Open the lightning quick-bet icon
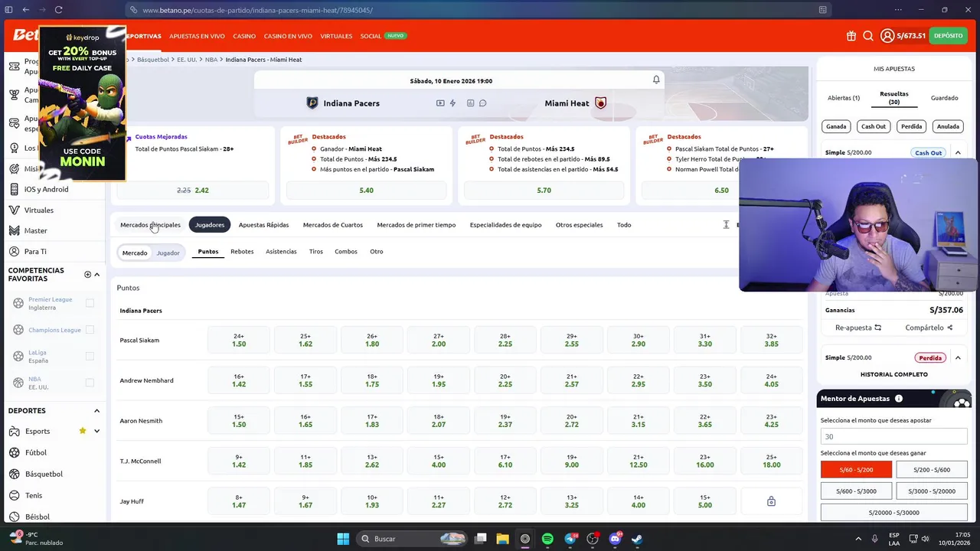The image size is (980, 551). (x=452, y=103)
